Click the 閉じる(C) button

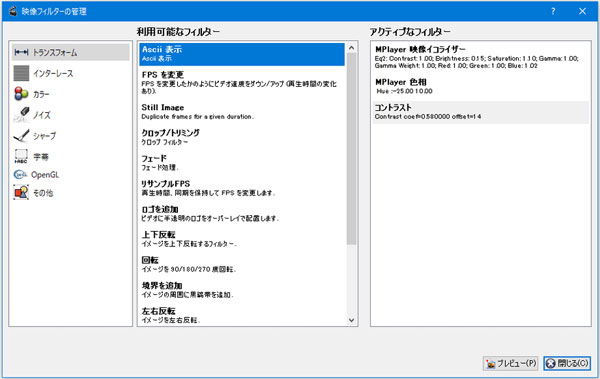tap(567, 363)
